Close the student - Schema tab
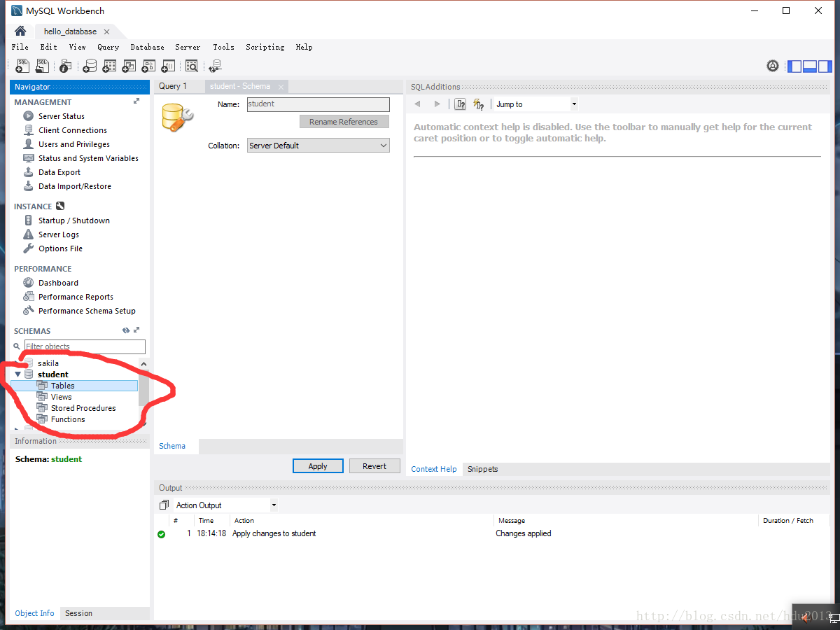The width and height of the screenshot is (840, 630). (x=281, y=87)
